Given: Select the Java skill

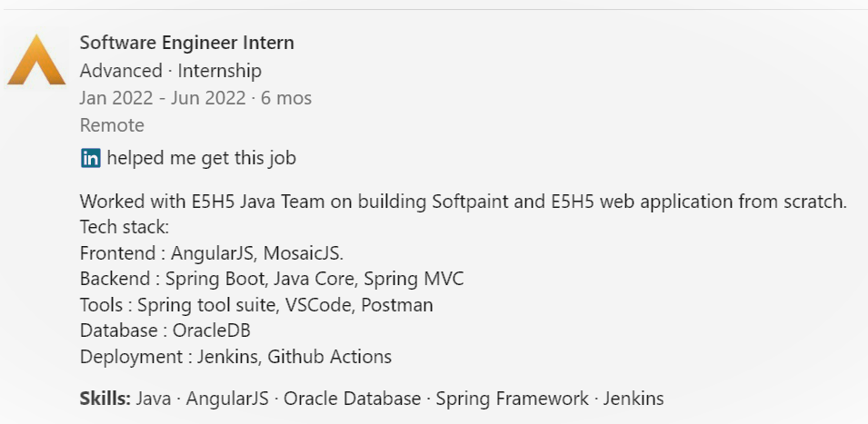Looking at the screenshot, I should pos(154,398).
